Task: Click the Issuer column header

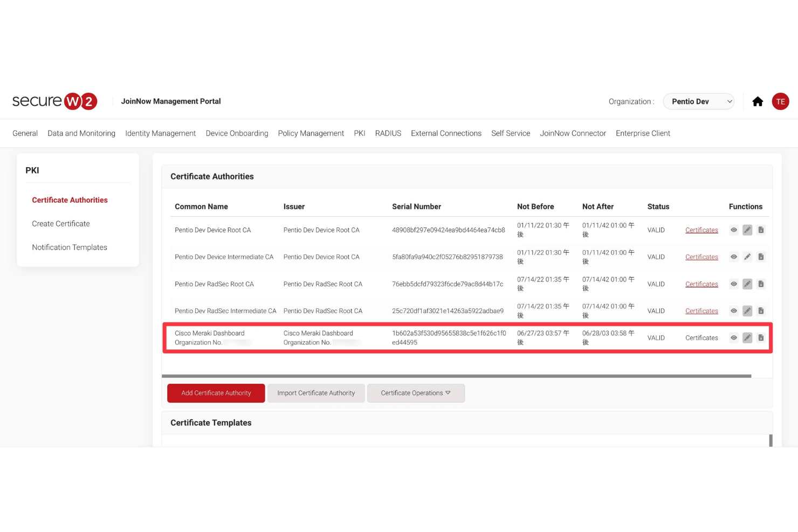Action: (294, 206)
